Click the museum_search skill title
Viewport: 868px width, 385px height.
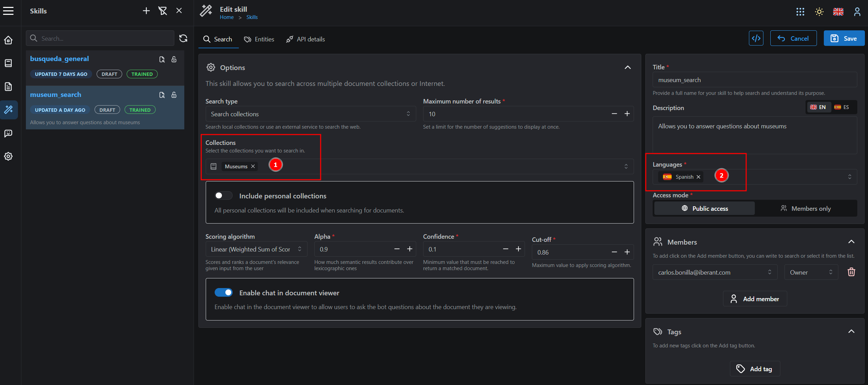point(55,94)
